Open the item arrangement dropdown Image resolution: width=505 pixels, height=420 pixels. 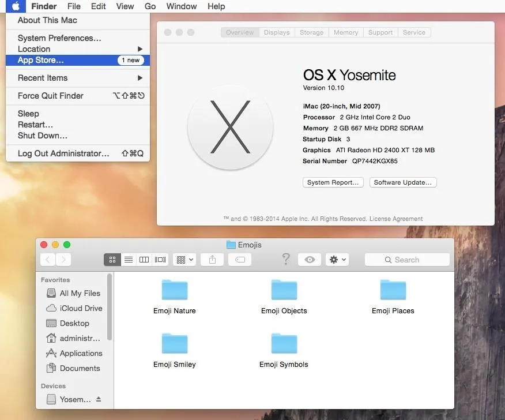(x=184, y=260)
